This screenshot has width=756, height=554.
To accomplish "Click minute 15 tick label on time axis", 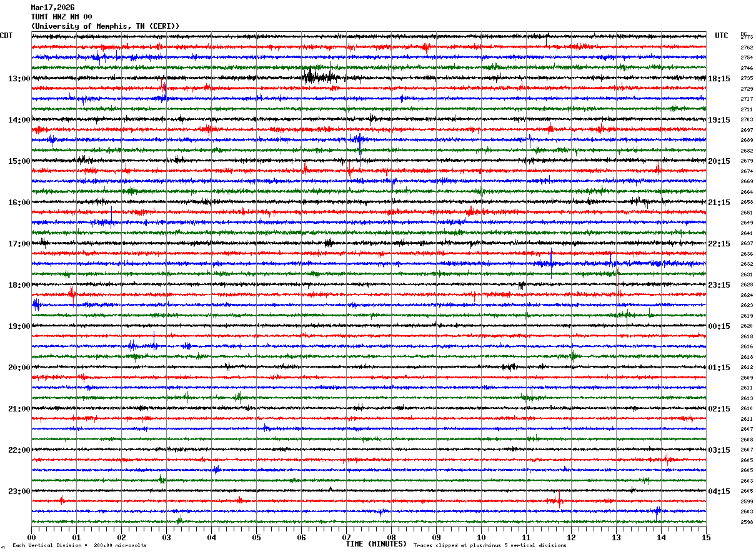I will 706,537.
